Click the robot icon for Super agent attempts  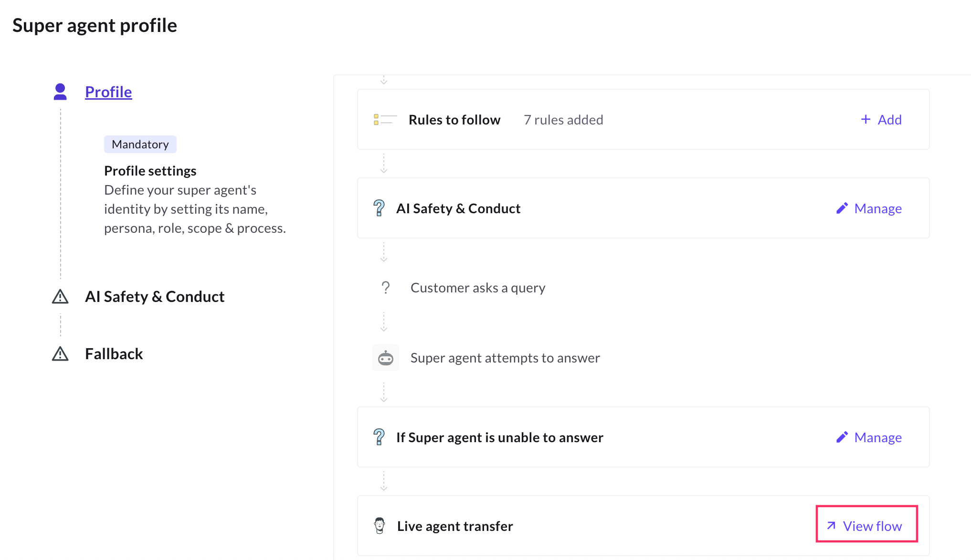[x=385, y=358]
